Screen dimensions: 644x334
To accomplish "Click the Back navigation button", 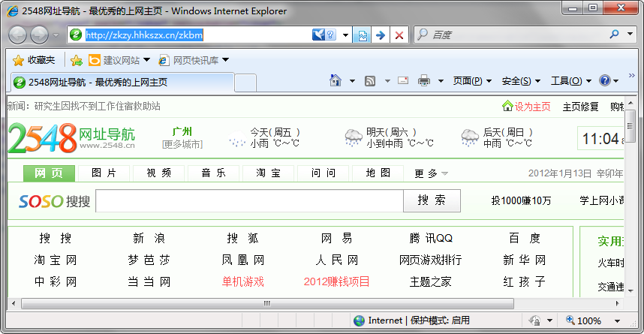I will click(x=18, y=35).
